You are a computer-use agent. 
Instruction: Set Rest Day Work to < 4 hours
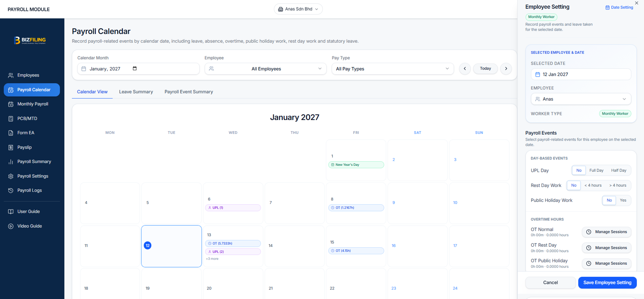pos(593,186)
